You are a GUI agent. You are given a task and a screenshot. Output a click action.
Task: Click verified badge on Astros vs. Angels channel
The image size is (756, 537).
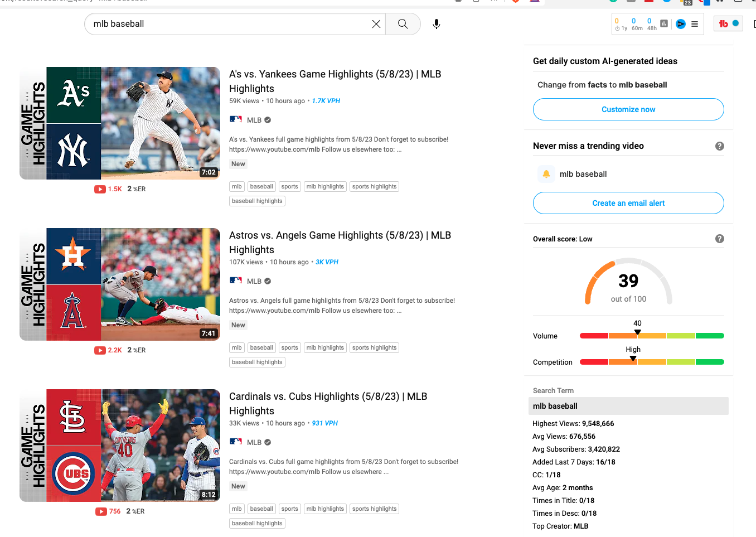[268, 281]
